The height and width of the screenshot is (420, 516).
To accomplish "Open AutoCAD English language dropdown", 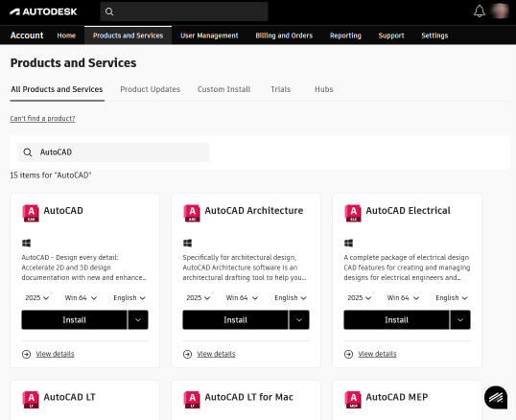I will click(129, 297).
